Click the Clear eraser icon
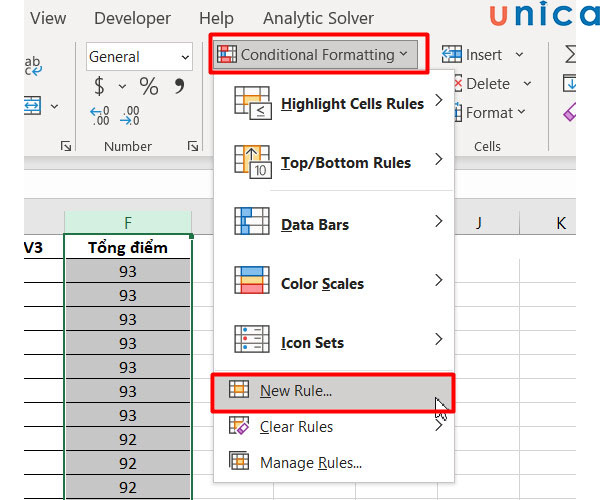600x500 pixels. 571,113
